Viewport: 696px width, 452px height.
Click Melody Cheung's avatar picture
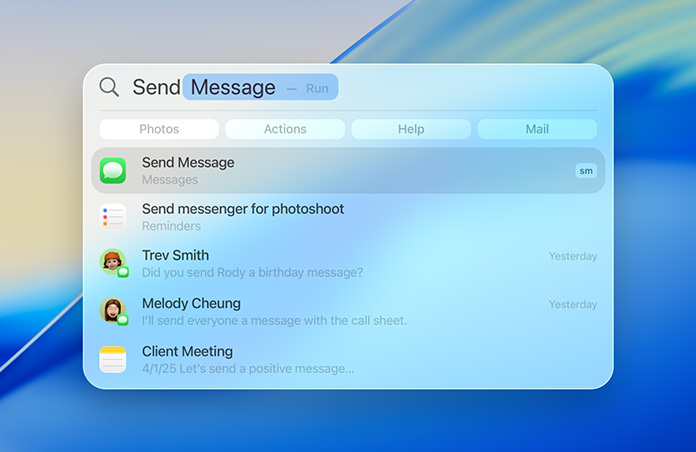(111, 309)
